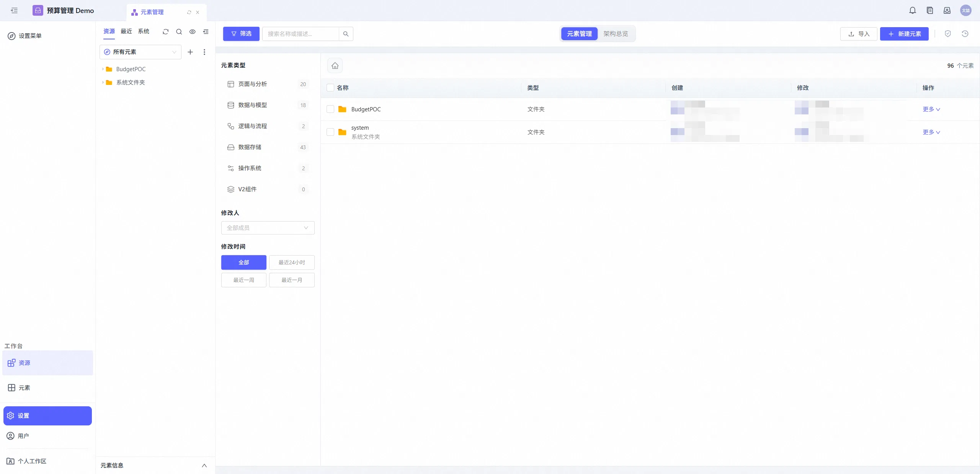This screenshot has height=474, width=980.
Task: Check the BudgetPOC row checkbox
Action: 330,109
